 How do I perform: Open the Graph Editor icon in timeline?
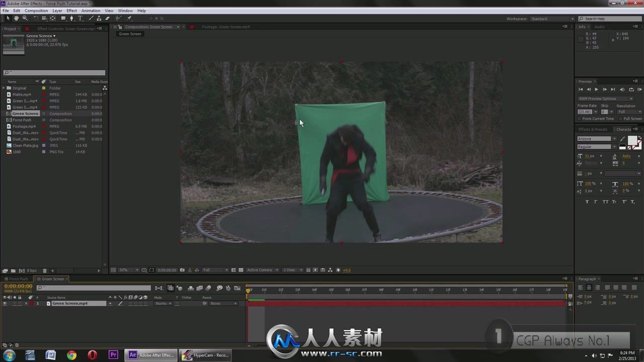point(237,288)
